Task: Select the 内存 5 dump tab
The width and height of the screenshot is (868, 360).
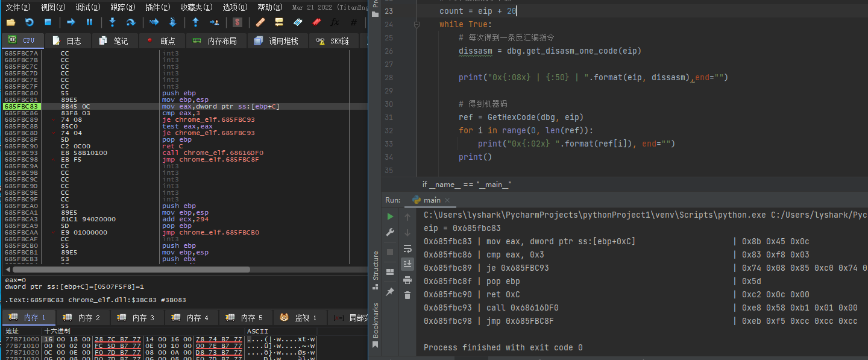Action: pyautogui.click(x=246, y=318)
